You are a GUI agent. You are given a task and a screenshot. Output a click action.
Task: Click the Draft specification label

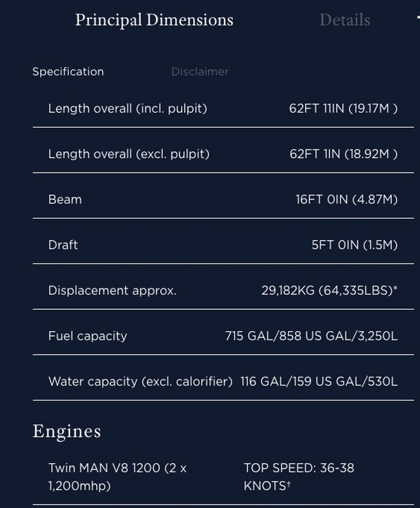coord(63,245)
